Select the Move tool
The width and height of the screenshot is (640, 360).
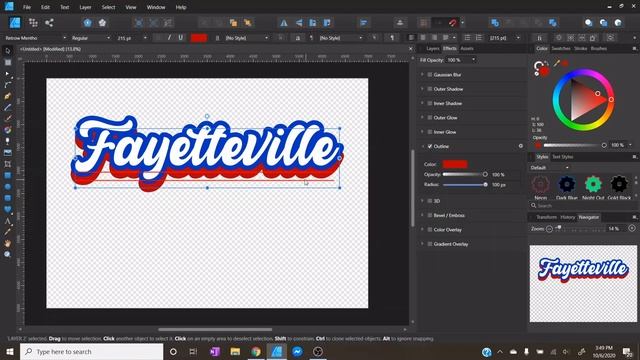7,51
